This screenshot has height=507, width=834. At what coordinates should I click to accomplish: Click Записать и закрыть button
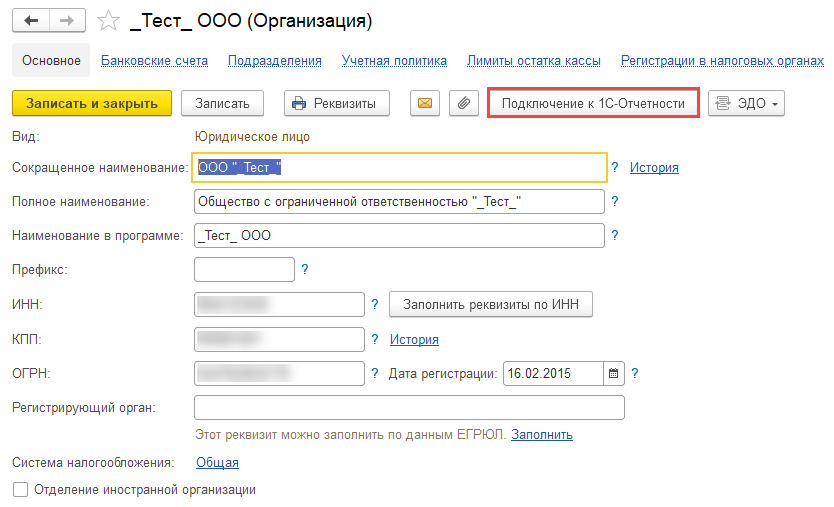coord(92,103)
